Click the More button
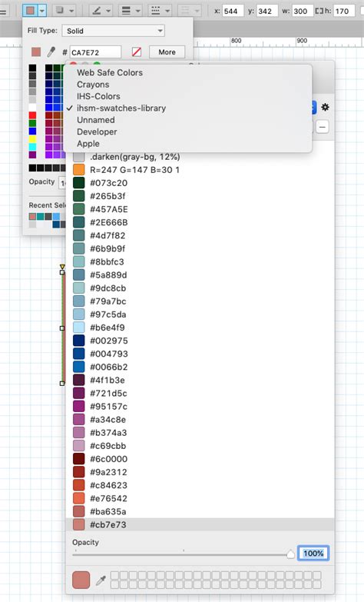This screenshot has height=602, width=364. coord(167,52)
